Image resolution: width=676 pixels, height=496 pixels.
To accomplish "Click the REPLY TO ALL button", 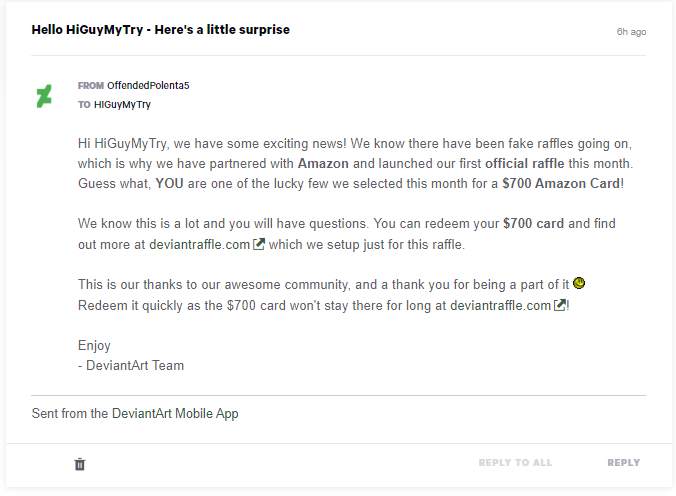I will point(515,463).
